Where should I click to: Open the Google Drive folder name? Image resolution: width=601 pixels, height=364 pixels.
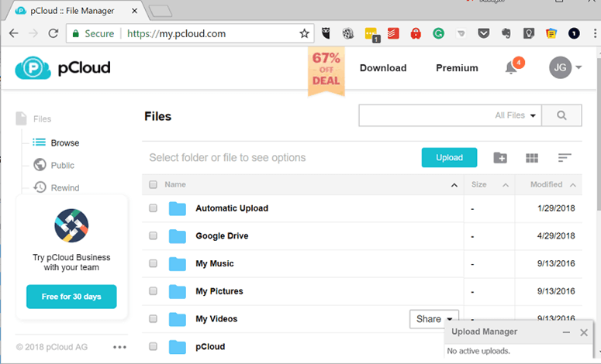(x=222, y=236)
